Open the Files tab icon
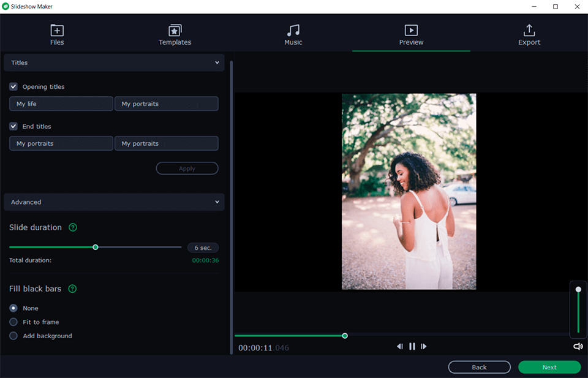 pyautogui.click(x=57, y=29)
